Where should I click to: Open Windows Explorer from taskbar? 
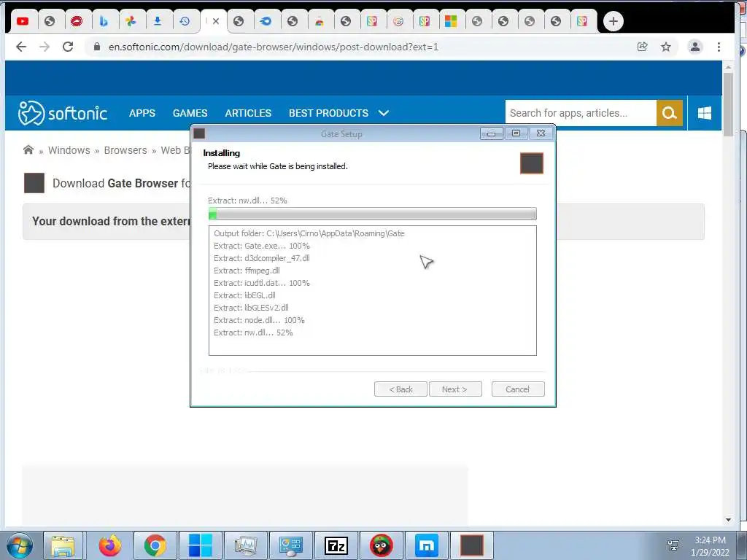pyautogui.click(x=63, y=545)
